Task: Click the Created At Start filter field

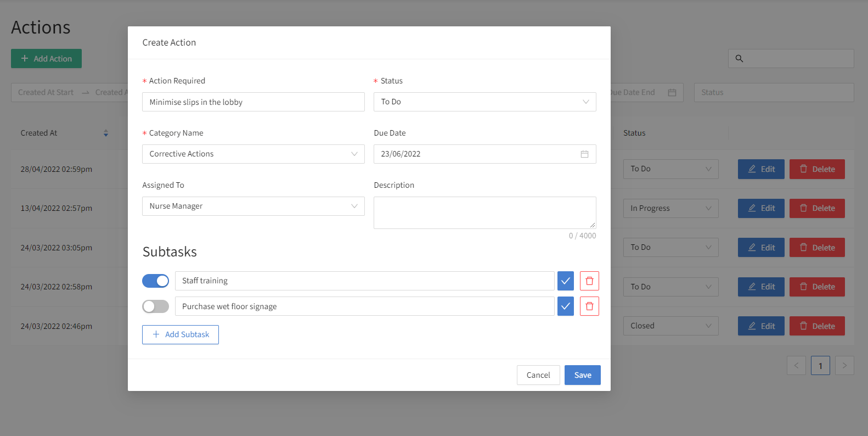Action: tap(46, 92)
